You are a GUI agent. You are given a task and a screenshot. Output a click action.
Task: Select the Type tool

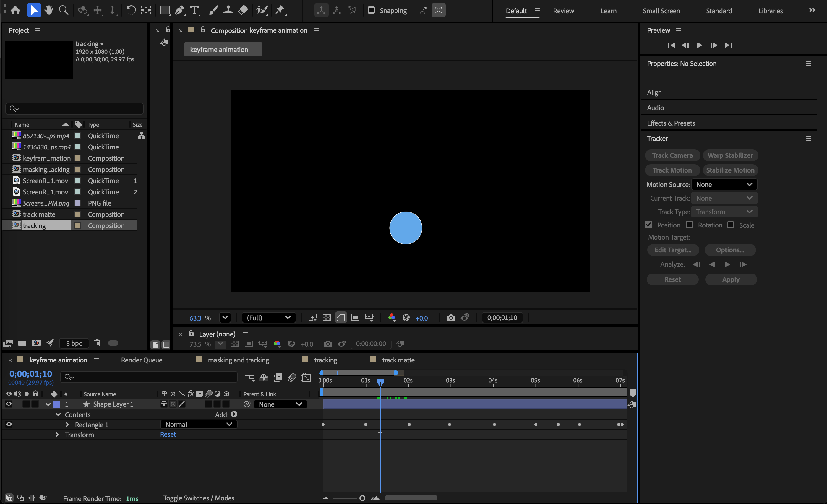coord(194,10)
